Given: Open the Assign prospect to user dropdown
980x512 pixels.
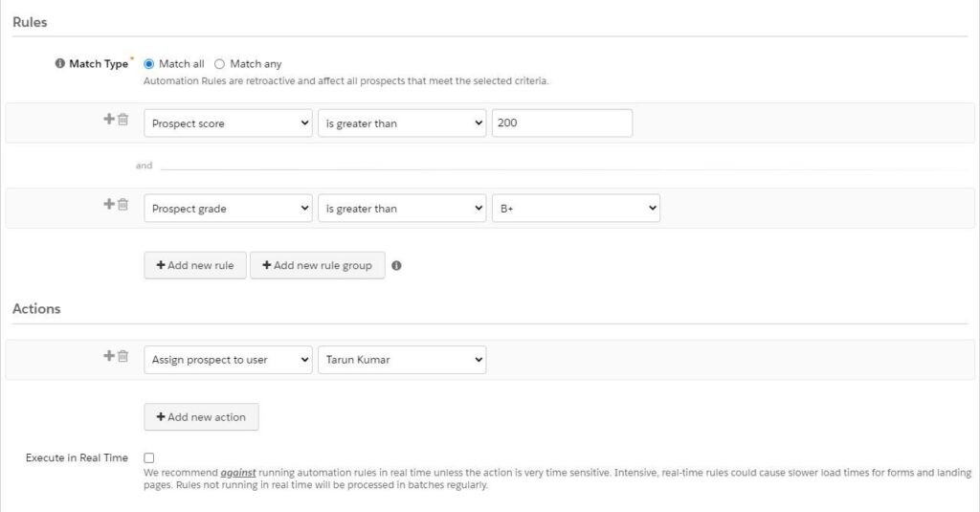Looking at the screenshot, I should point(228,360).
